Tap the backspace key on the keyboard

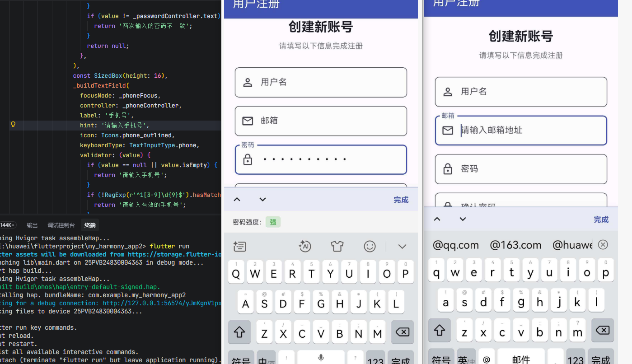[402, 332]
